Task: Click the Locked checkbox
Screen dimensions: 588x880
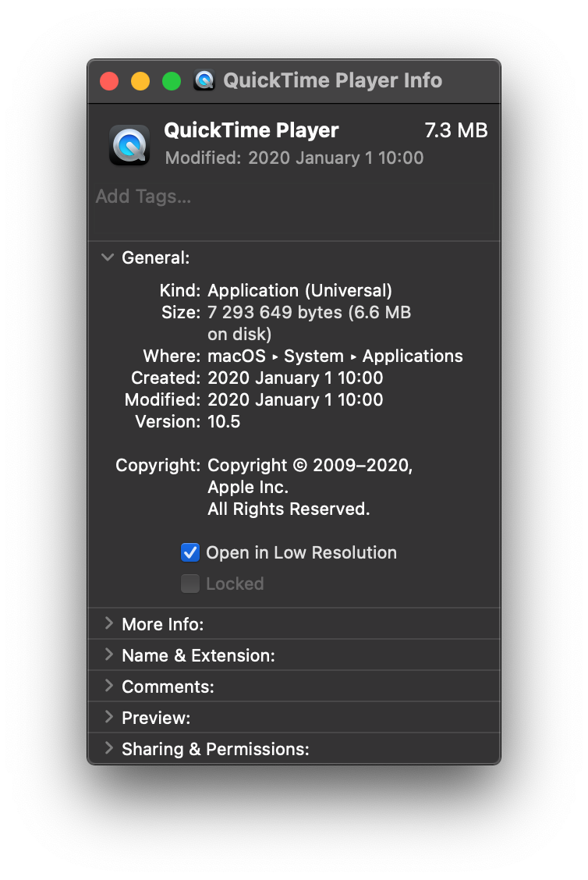Action: (190, 584)
